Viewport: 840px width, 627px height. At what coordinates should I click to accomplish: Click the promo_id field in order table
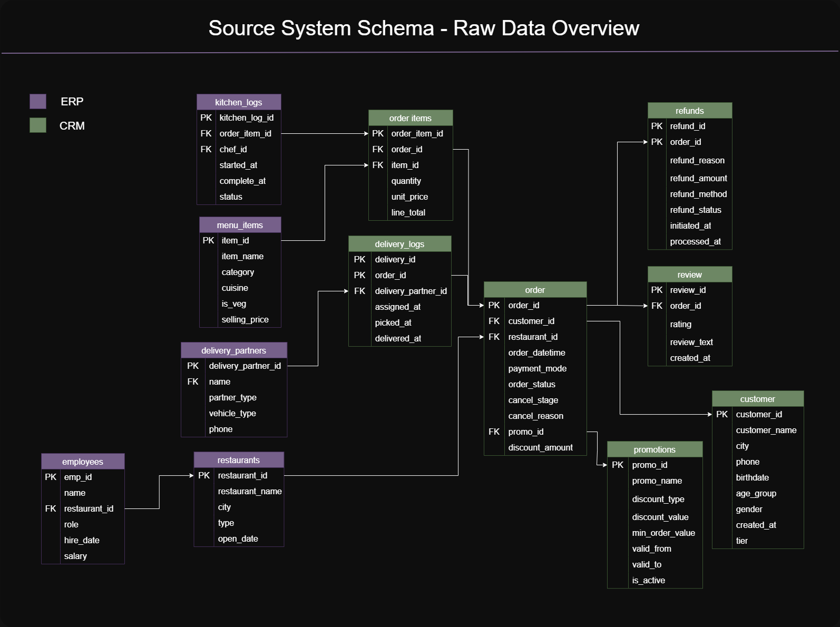click(x=526, y=432)
